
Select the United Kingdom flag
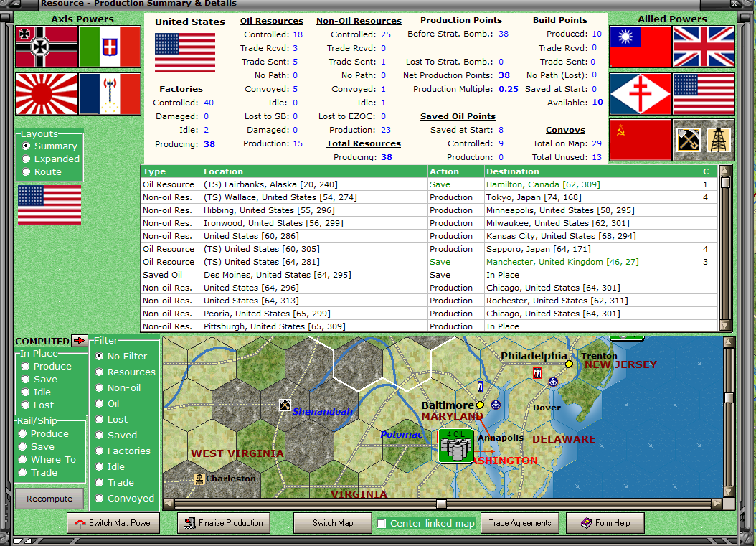pyautogui.click(x=704, y=47)
